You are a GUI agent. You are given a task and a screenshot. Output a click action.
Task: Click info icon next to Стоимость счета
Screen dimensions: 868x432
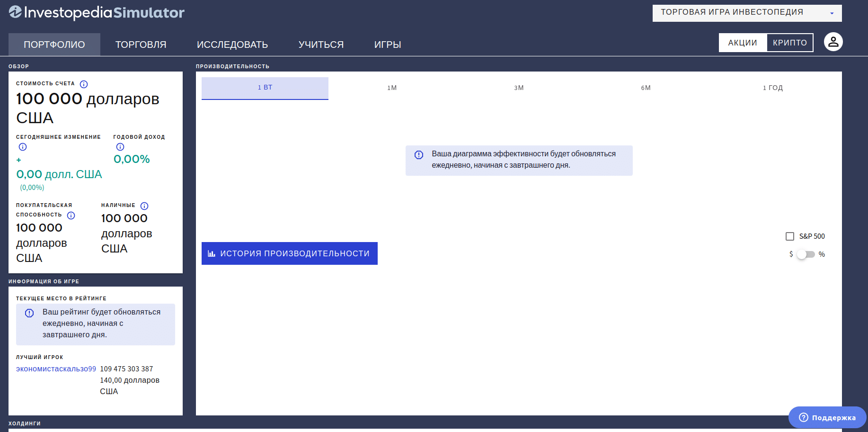click(x=84, y=84)
